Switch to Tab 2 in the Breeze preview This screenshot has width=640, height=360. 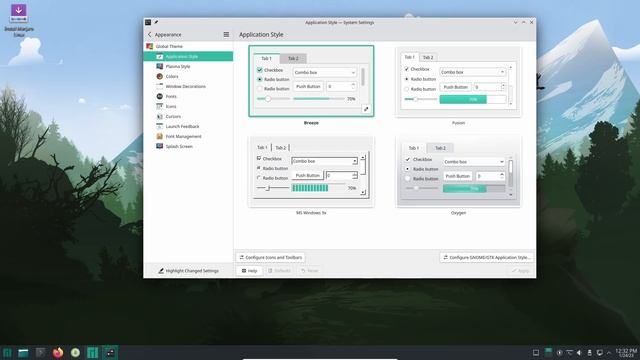[x=293, y=58]
